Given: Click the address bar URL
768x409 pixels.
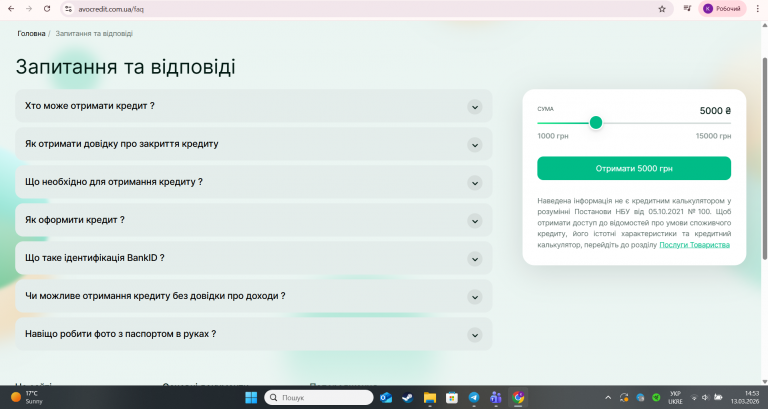Looking at the screenshot, I should 111,9.
